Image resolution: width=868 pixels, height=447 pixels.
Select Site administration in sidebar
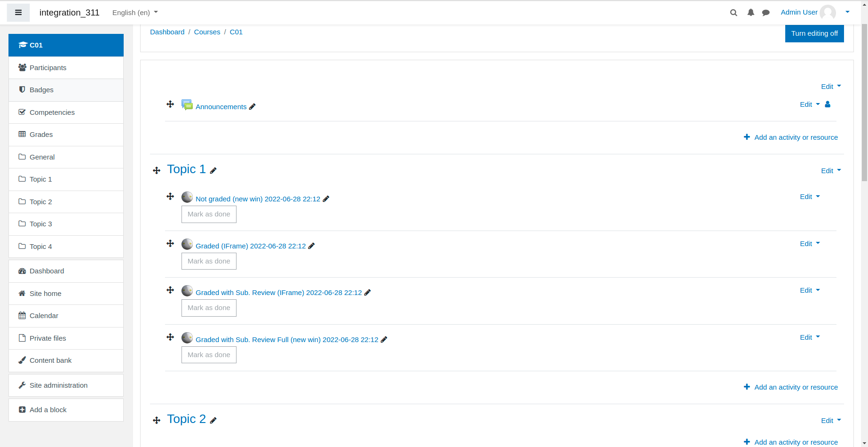pos(66,385)
